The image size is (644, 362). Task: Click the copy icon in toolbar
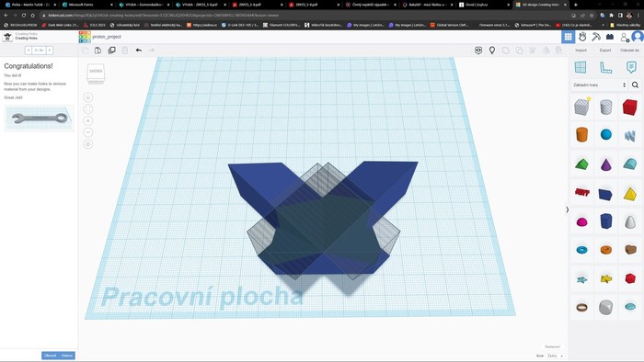[x=85, y=50]
